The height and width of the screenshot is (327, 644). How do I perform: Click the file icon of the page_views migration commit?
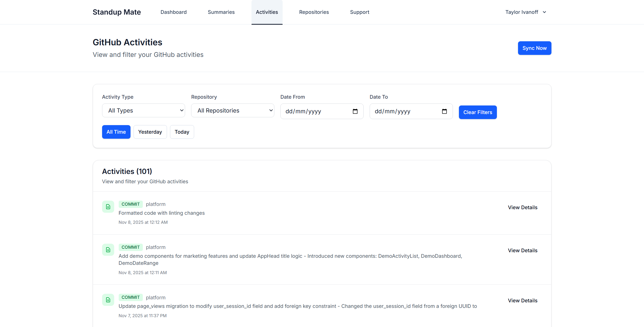(x=108, y=300)
